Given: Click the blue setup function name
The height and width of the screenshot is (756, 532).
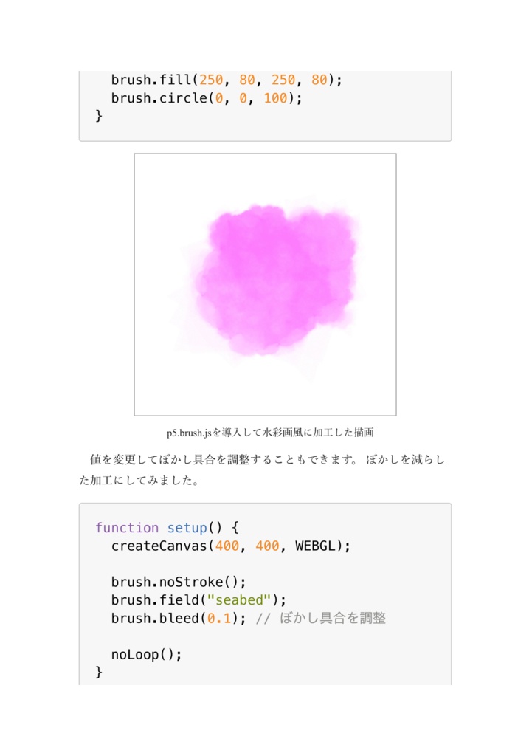Looking at the screenshot, I should pos(187,528).
